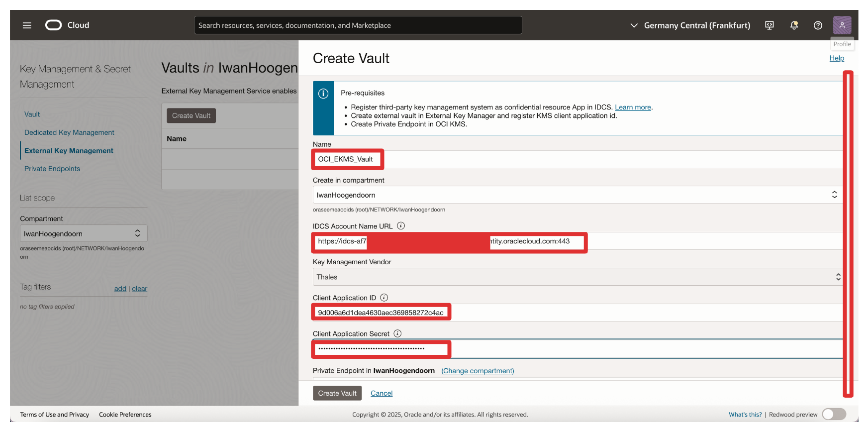Open the hamburger navigation menu
This screenshot has height=432, width=868.
[x=27, y=25]
